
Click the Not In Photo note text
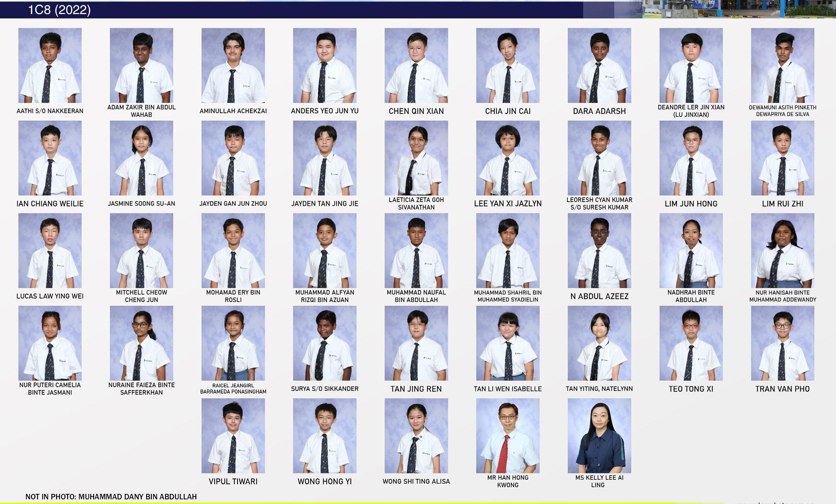point(111,497)
